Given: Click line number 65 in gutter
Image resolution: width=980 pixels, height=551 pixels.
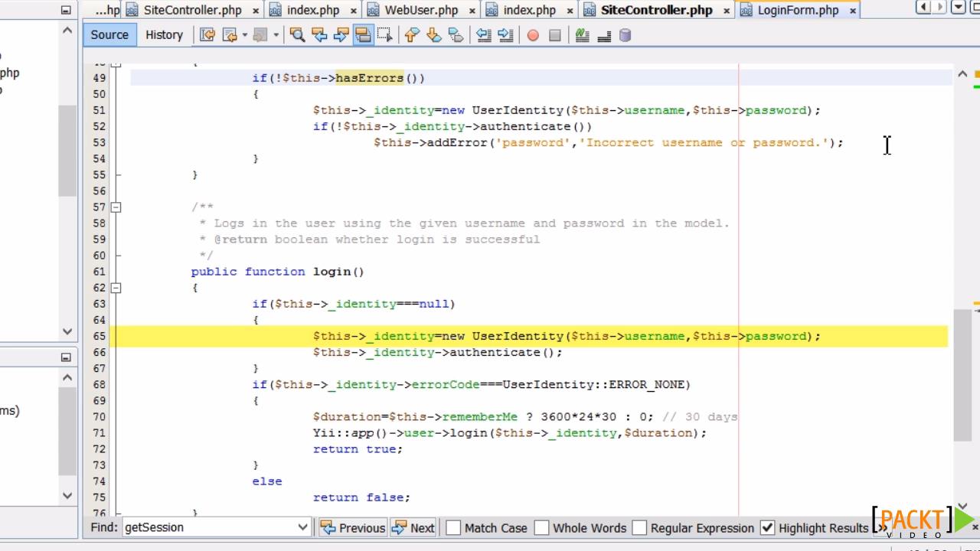Looking at the screenshot, I should pyautogui.click(x=100, y=336).
